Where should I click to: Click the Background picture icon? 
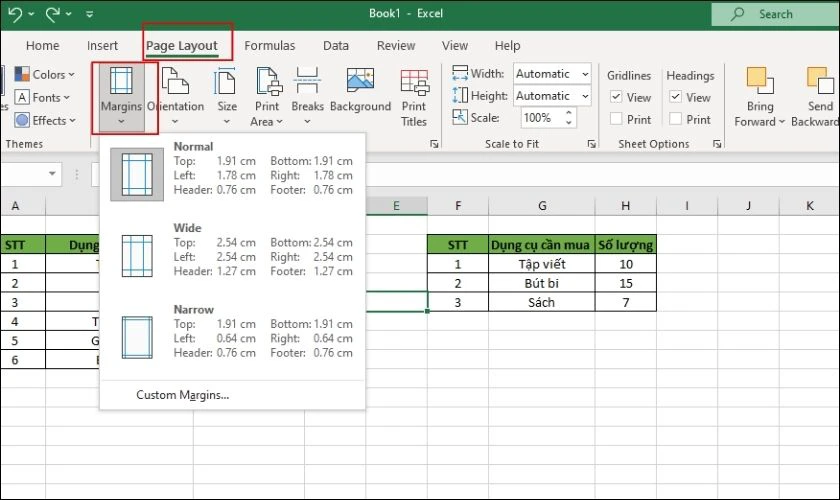coord(361,81)
